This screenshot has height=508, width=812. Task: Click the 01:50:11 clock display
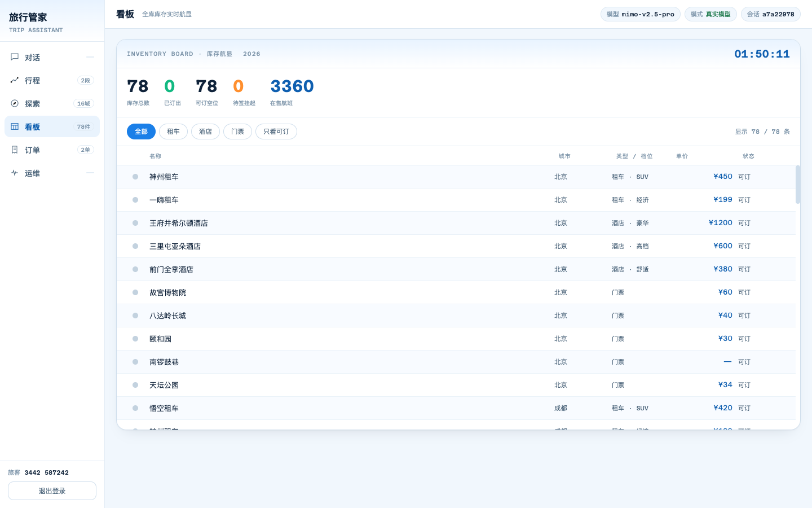coord(762,54)
